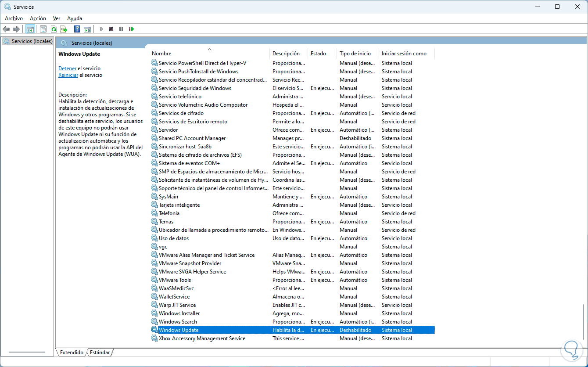Image resolution: width=588 pixels, height=367 pixels.
Task: Select the Xbox Accessory Management Service row
Action: (293, 338)
